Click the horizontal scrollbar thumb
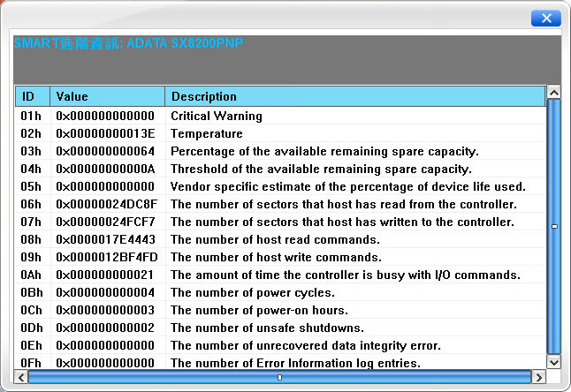The width and height of the screenshot is (571, 392). pyautogui.click(x=279, y=377)
